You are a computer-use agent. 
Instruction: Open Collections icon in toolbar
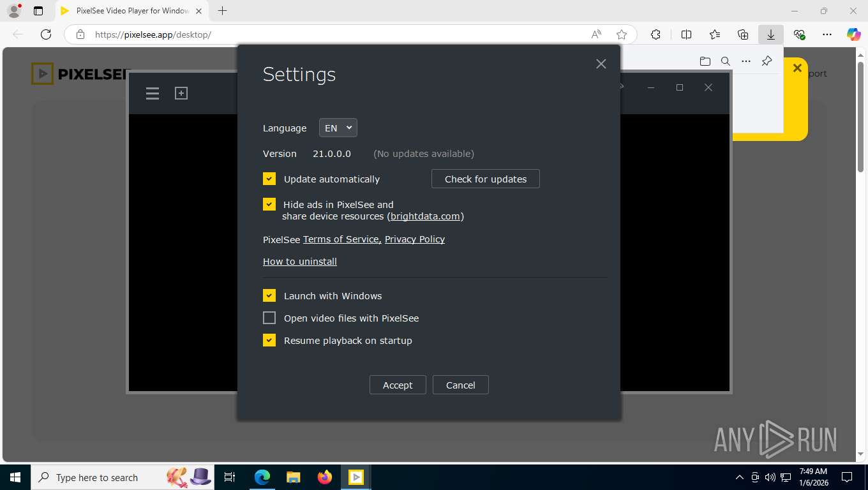(x=743, y=34)
